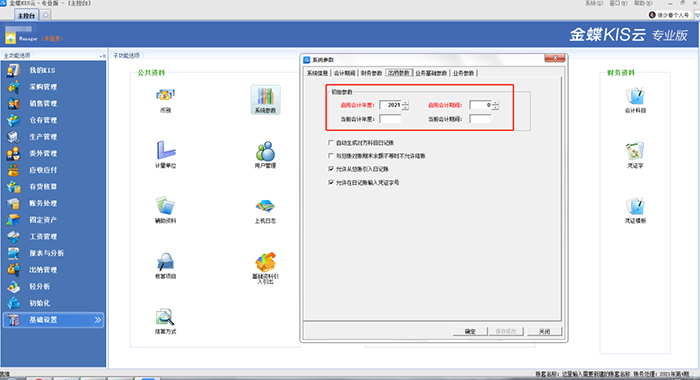Switch to 会计期间 tab

(345, 73)
